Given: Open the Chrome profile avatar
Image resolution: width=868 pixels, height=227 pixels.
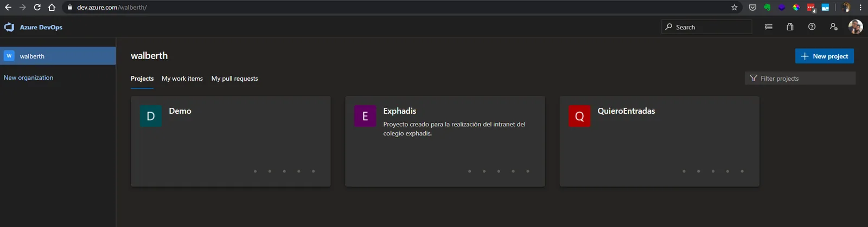Looking at the screenshot, I should (x=846, y=8).
